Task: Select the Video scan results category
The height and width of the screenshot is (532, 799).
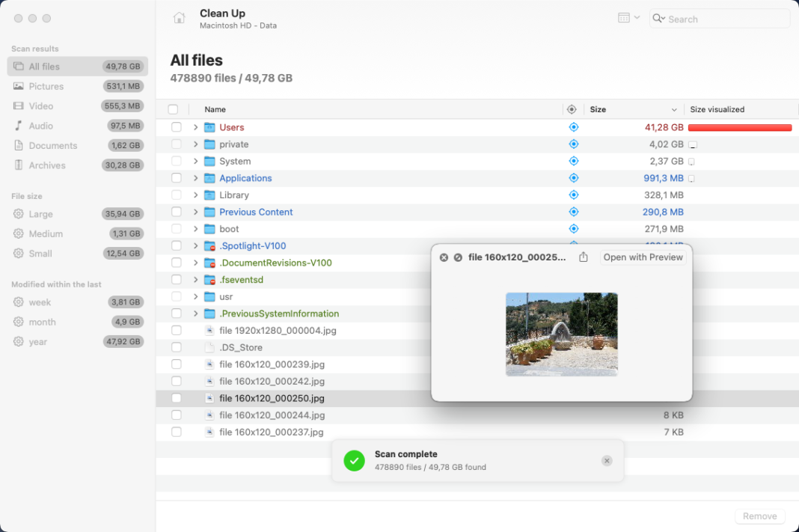Action: click(43, 106)
